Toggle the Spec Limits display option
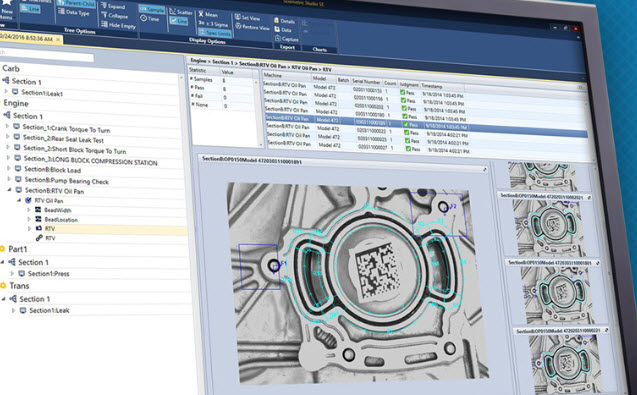Image resolution: width=637 pixels, height=395 pixels. point(214,33)
